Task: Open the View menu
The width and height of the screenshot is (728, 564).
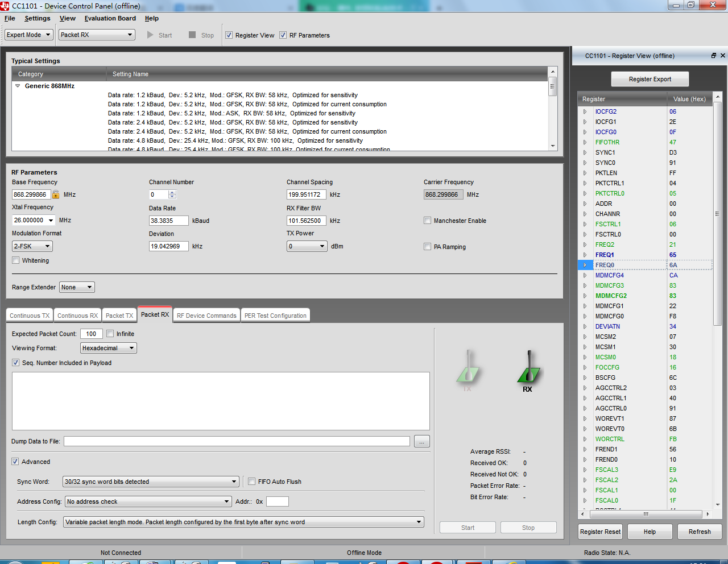Action: pyautogui.click(x=68, y=18)
